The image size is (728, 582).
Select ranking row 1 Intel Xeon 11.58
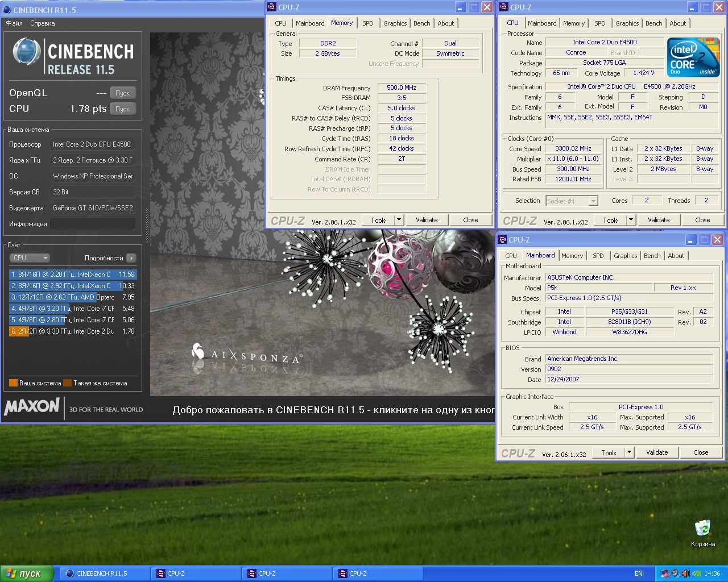(72, 275)
